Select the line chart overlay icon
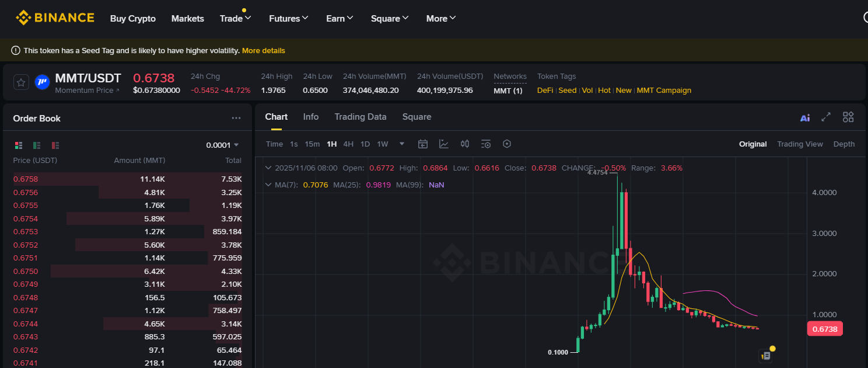Viewport: 868px width, 368px height. (444, 144)
